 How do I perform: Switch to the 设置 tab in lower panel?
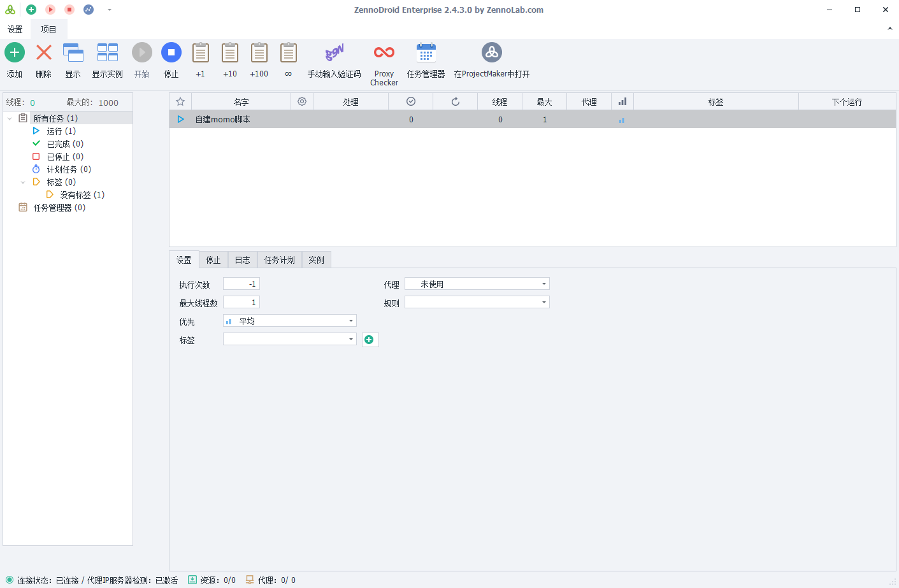click(x=184, y=260)
